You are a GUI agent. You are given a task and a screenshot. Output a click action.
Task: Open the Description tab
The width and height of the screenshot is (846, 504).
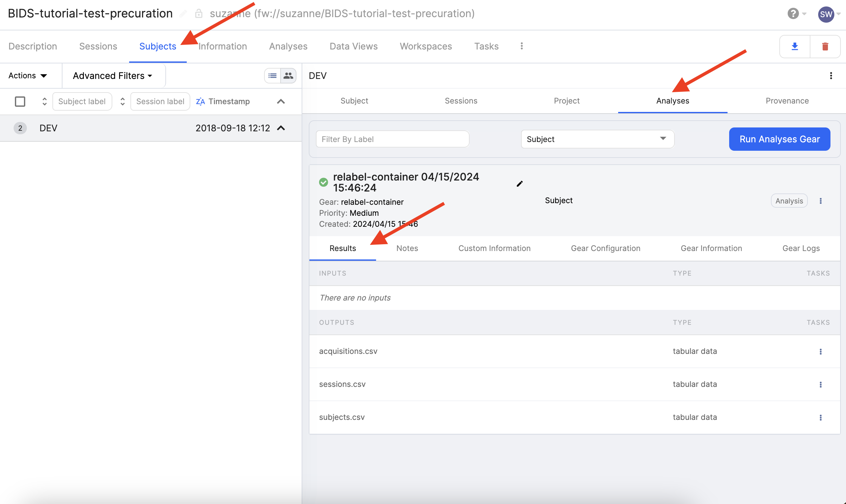(x=33, y=46)
